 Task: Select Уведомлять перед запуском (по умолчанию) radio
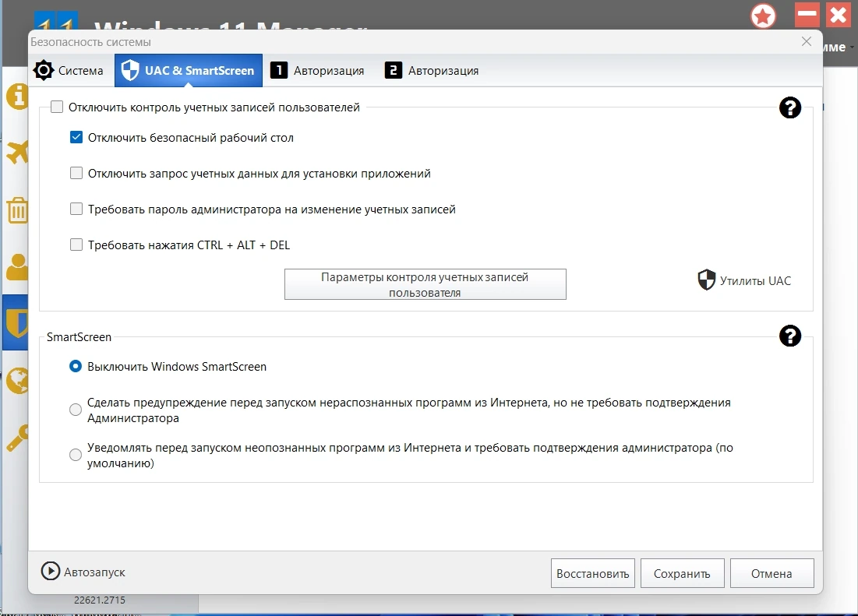76,455
